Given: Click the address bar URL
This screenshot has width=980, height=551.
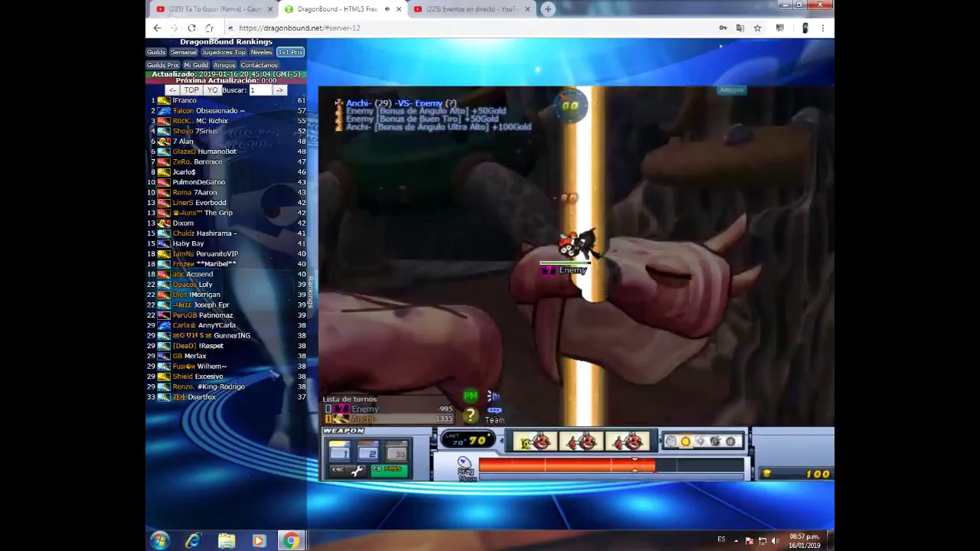Looking at the screenshot, I should 299,28.
